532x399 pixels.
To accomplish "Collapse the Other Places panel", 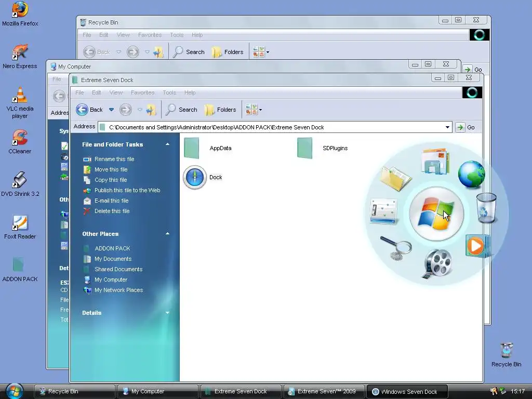I will pyautogui.click(x=167, y=234).
